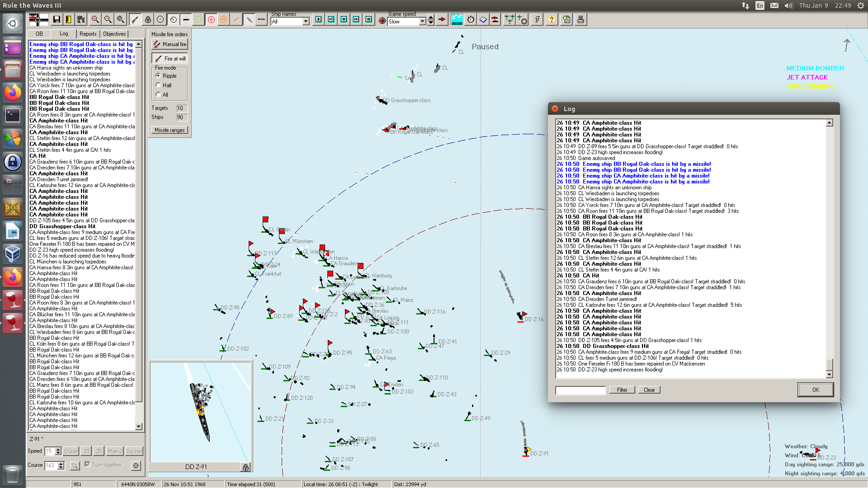Click the step-forward playback button
The height and width of the screenshot is (488, 868).
tap(344, 19)
